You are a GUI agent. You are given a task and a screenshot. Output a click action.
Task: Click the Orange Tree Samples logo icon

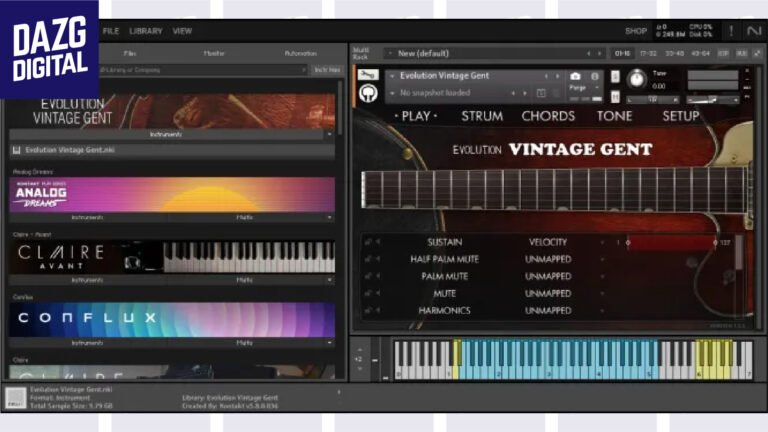pos(368,93)
